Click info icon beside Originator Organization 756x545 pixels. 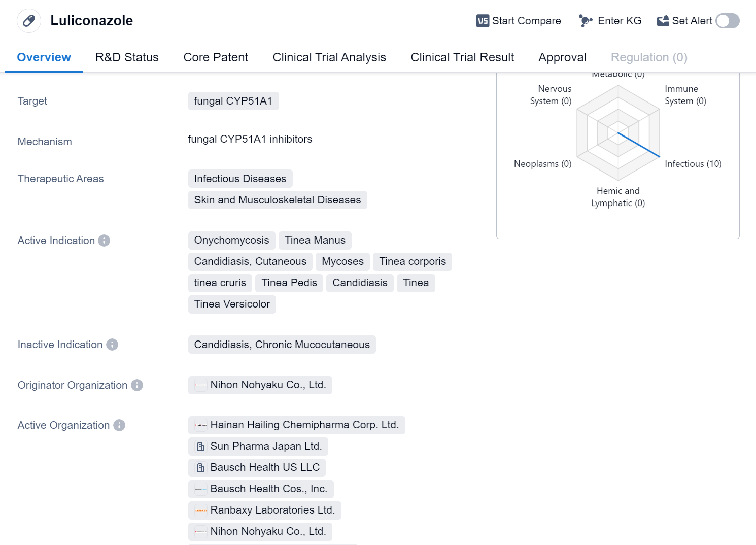137,385
